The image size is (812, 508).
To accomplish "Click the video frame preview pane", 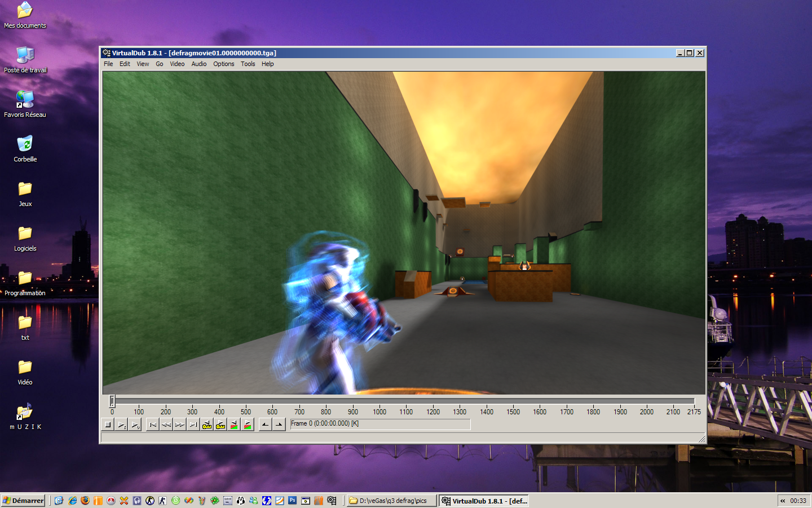I will click(x=404, y=233).
